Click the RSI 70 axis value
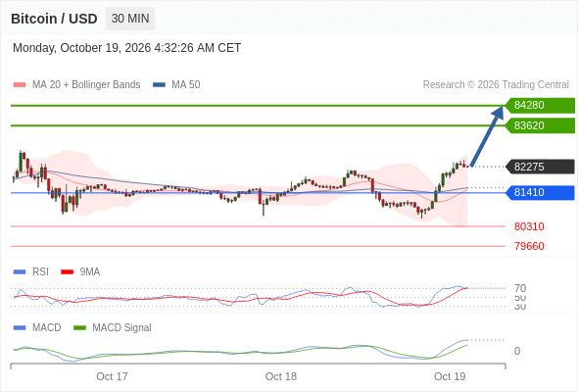Viewport: 578px width, 392px height. coord(520,288)
